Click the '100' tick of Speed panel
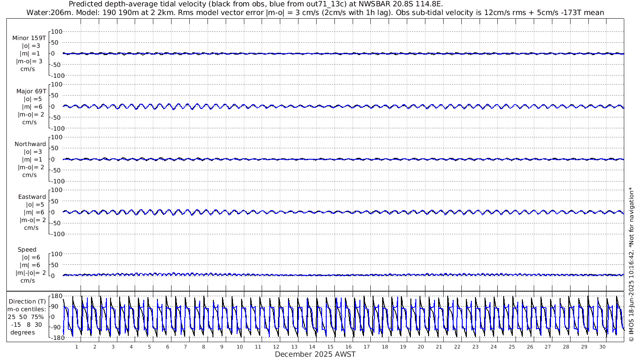 click(x=56, y=254)
